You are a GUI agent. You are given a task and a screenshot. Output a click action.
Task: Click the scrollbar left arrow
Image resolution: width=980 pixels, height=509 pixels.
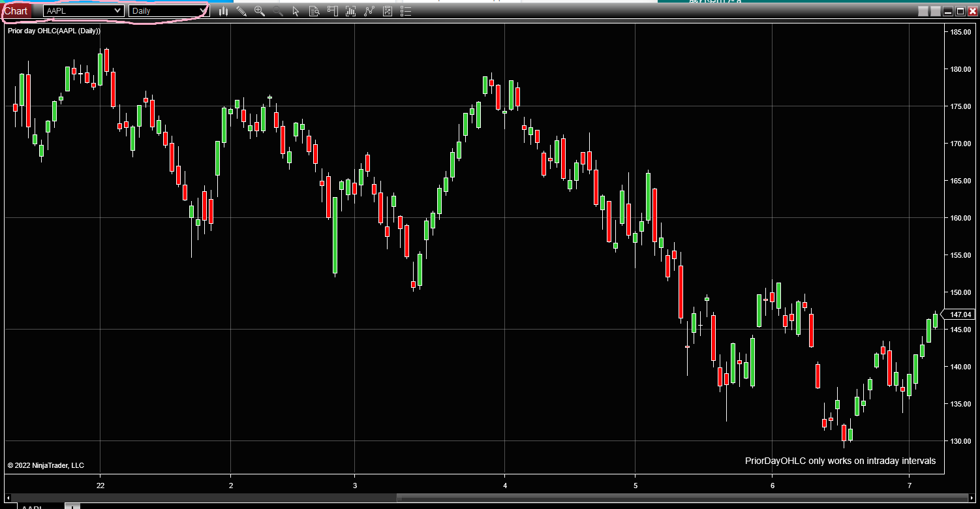point(8,499)
